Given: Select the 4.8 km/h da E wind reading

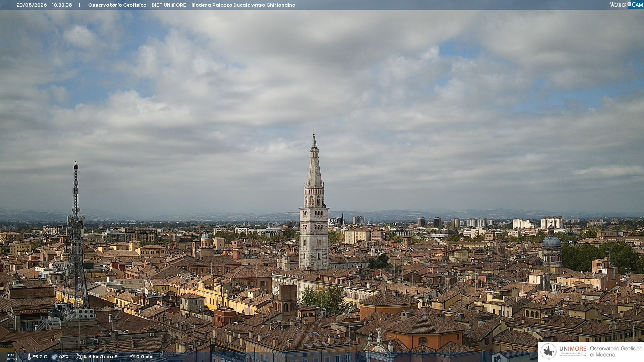Looking at the screenshot, I should point(100,357).
